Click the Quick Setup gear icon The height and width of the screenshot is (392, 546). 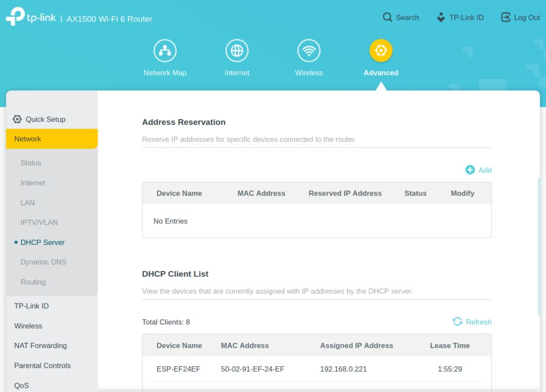[17, 119]
